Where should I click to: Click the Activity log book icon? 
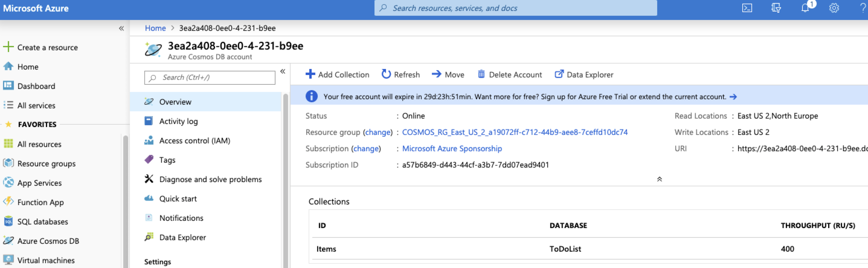pyautogui.click(x=149, y=121)
